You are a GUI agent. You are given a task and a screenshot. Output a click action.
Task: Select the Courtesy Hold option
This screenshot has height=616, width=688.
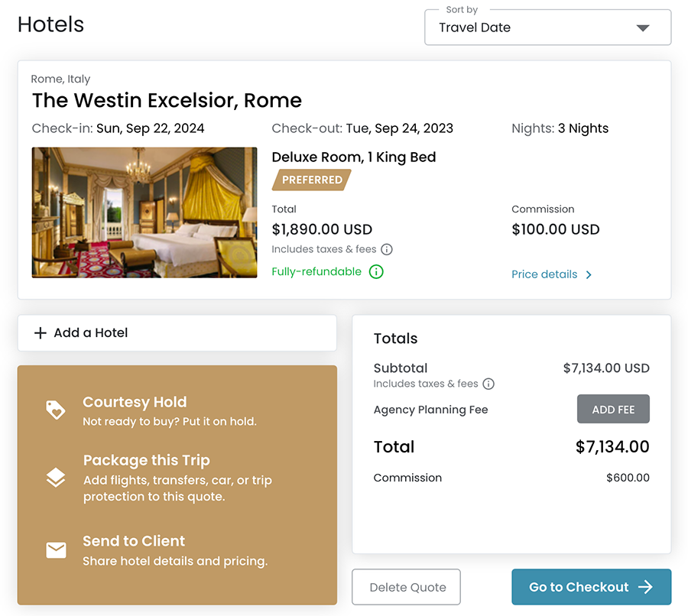click(x=135, y=402)
